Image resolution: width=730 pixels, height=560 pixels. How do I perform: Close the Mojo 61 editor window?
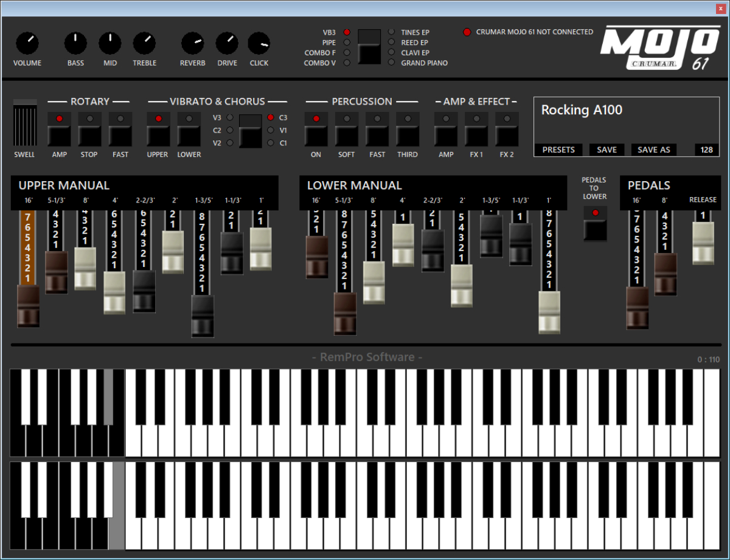[720, 8]
